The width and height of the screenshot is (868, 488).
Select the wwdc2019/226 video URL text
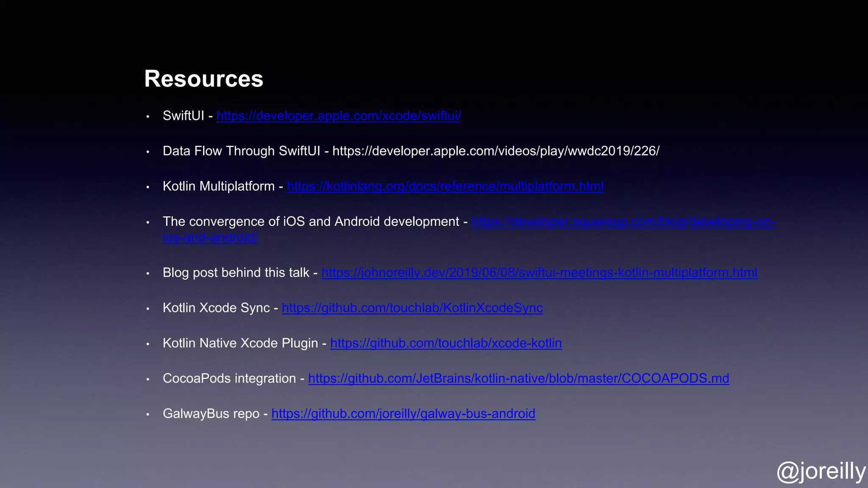point(496,151)
